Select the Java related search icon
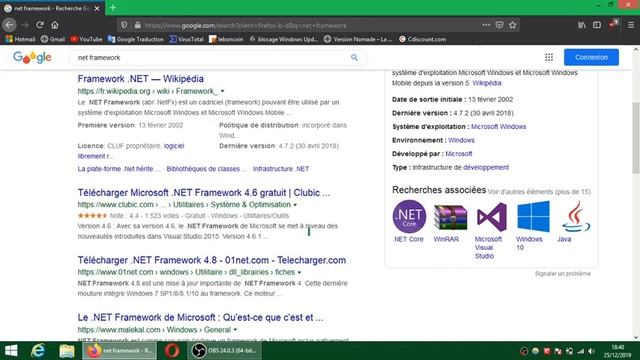640x360 pixels. pyautogui.click(x=576, y=216)
